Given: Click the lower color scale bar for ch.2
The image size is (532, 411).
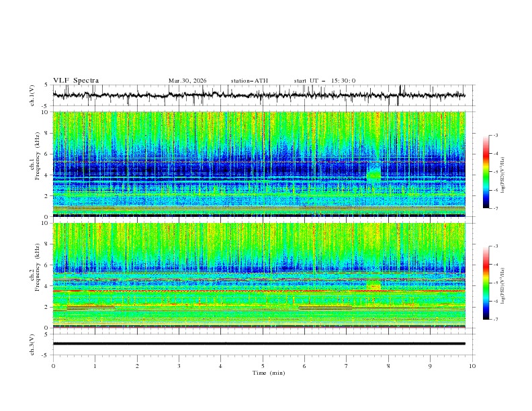Looking at the screenshot, I should (486, 283).
